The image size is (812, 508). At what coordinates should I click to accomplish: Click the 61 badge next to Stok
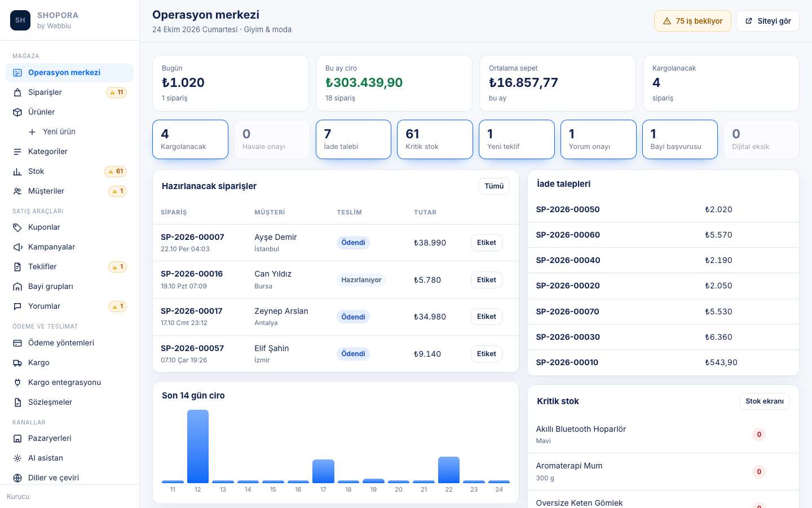click(116, 172)
